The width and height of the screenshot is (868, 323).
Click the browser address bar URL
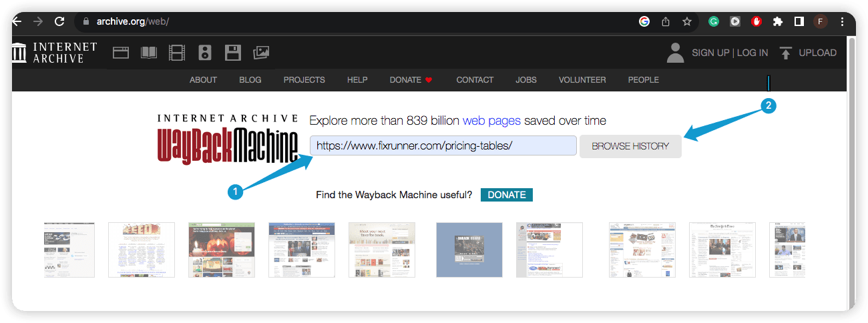pyautogui.click(x=133, y=21)
